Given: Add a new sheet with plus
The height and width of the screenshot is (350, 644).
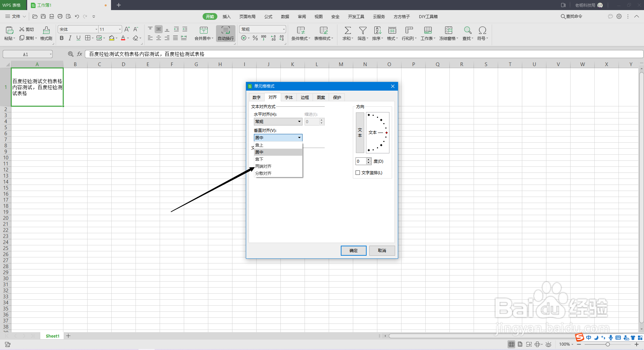Looking at the screenshot, I should coord(68,336).
